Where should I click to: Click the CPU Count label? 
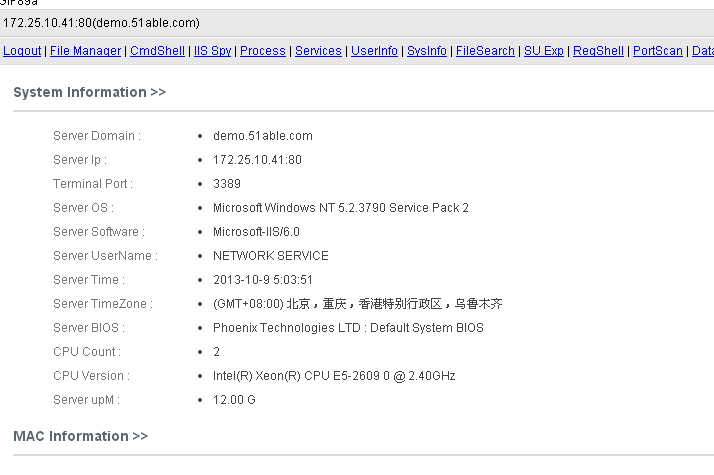pos(87,352)
